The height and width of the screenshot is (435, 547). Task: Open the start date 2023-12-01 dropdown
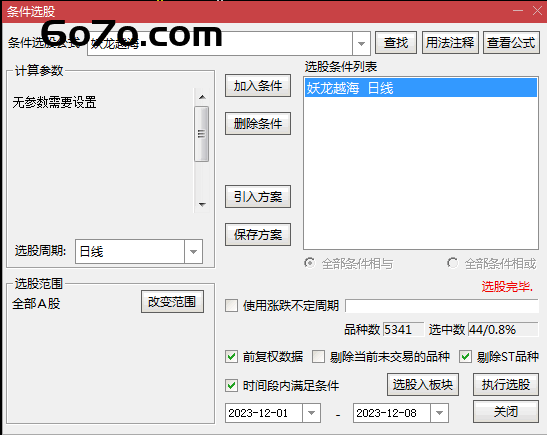pyautogui.click(x=312, y=413)
